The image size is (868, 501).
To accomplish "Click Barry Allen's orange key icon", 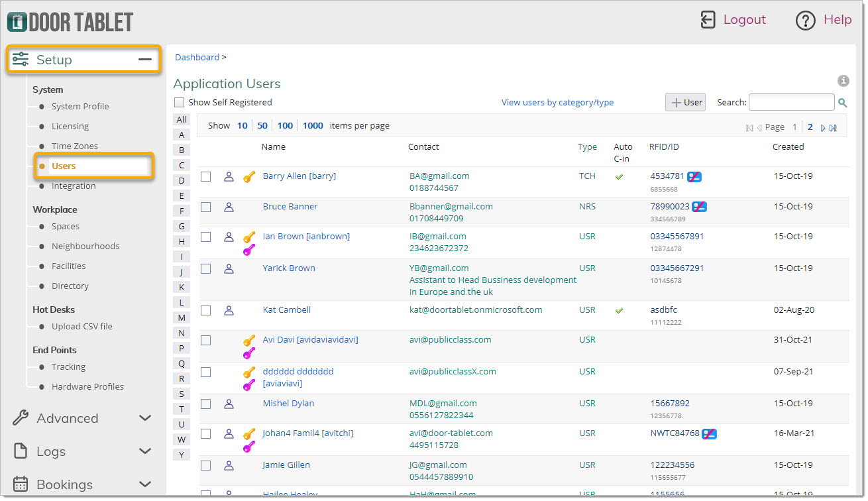I will [x=248, y=177].
